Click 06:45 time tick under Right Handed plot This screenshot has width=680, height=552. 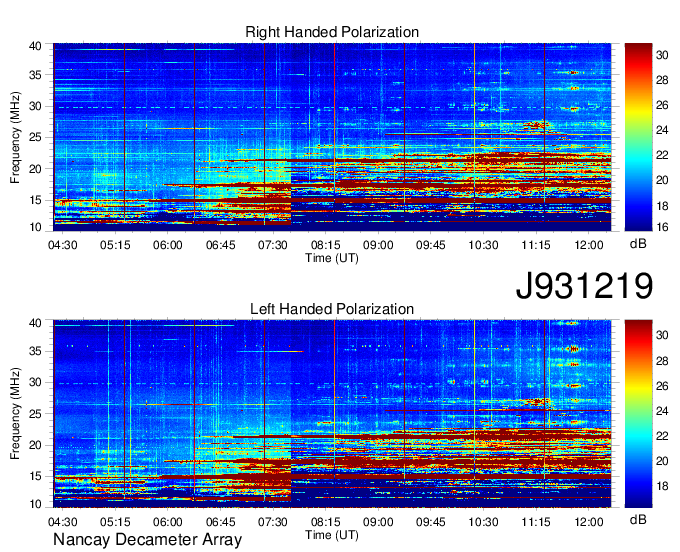220,245
